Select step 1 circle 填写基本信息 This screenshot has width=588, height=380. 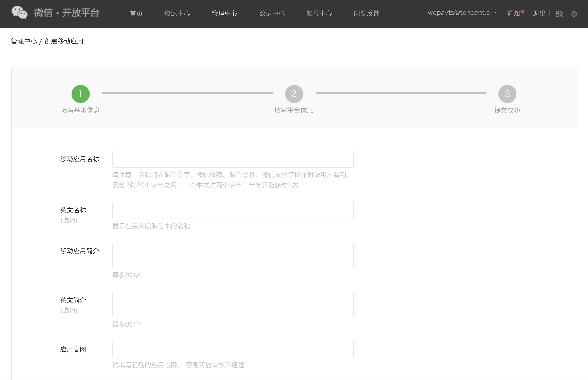click(81, 94)
